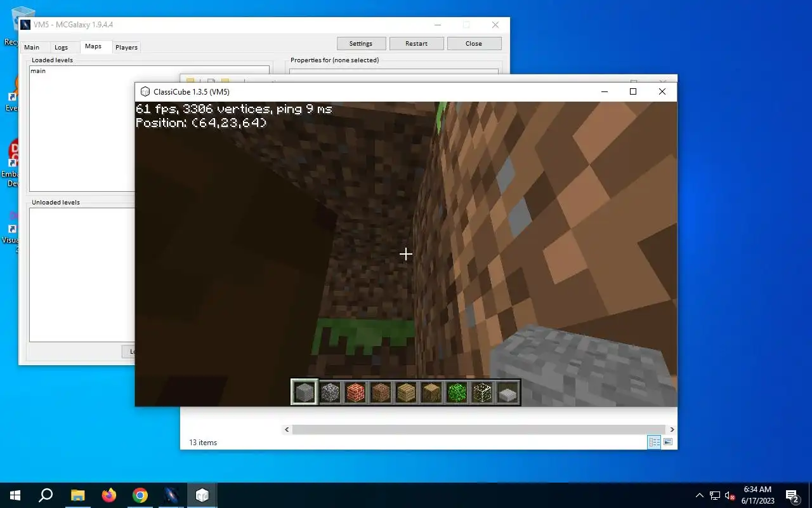Switch Explorer to large icons view
The image size is (812, 508).
click(x=667, y=442)
